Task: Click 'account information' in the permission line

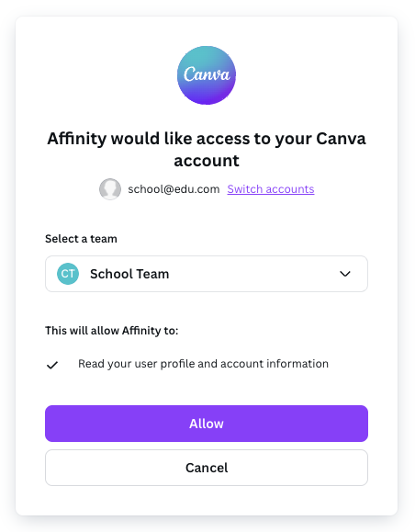Action: (275, 364)
